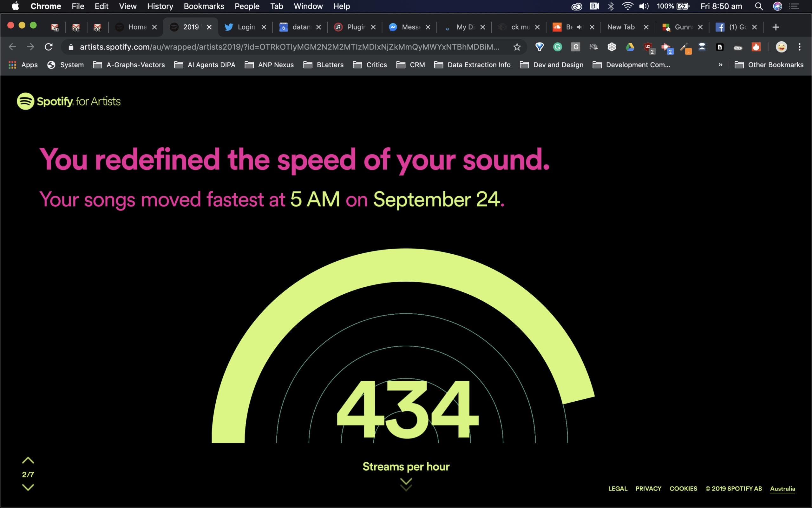Open the Google Drive extension icon
The height and width of the screenshot is (508, 812).
click(630, 47)
